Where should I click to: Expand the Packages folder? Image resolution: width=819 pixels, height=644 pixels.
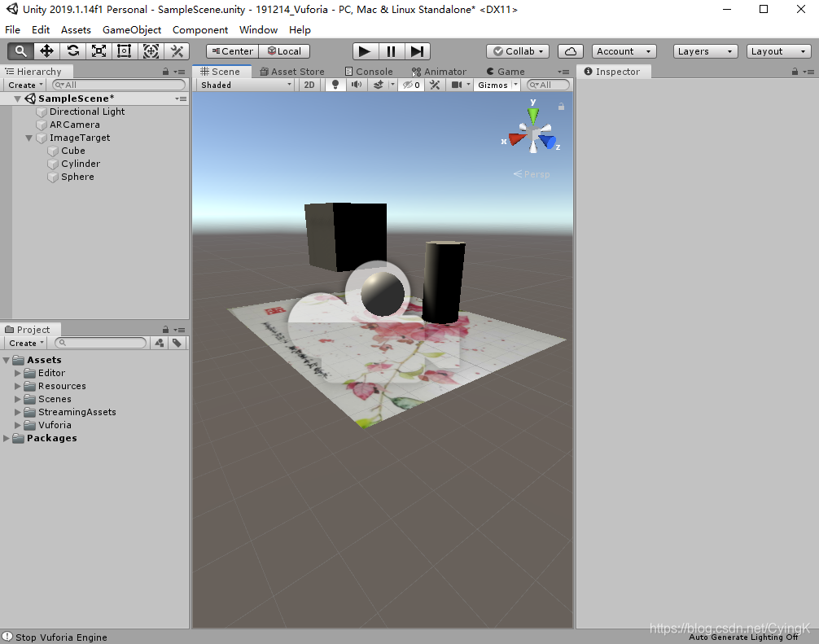[x=7, y=438]
